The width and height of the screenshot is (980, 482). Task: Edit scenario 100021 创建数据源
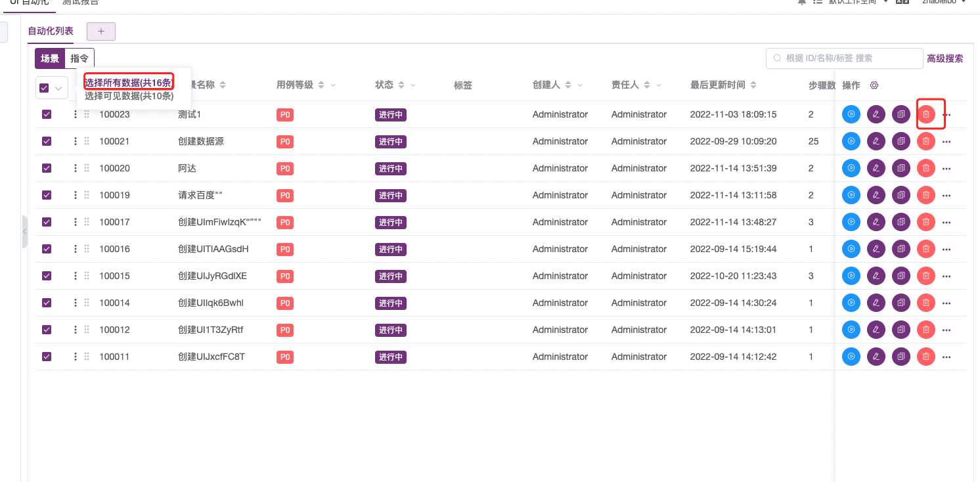876,141
